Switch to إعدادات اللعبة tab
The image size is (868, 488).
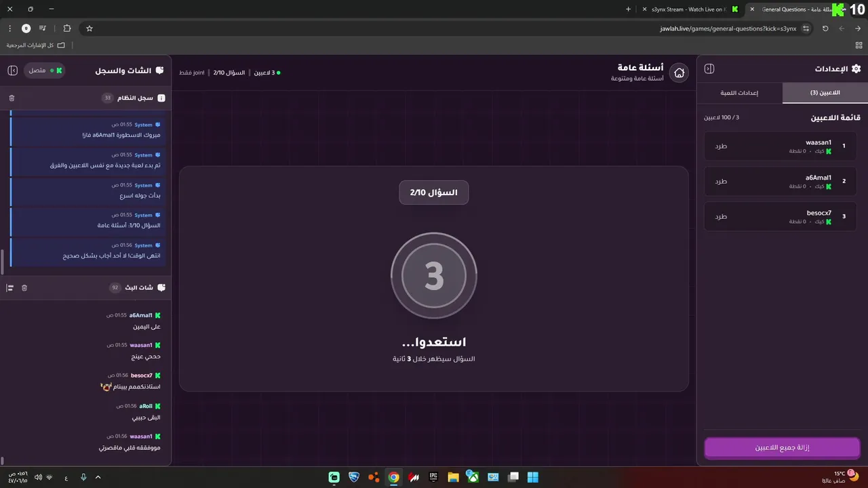(739, 93)
